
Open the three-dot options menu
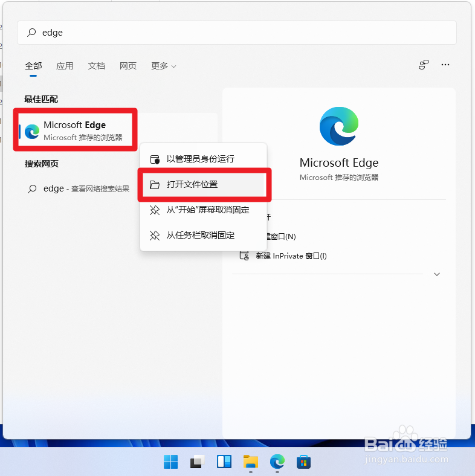(445, 65)
